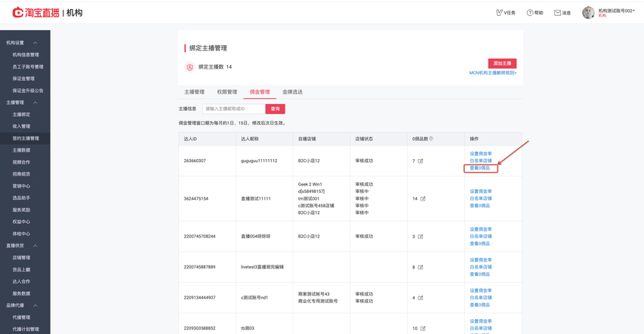The image size is (644, 334).
Task: Select 签约主播管理 in the sidebar
Action: tap(26, 138)
